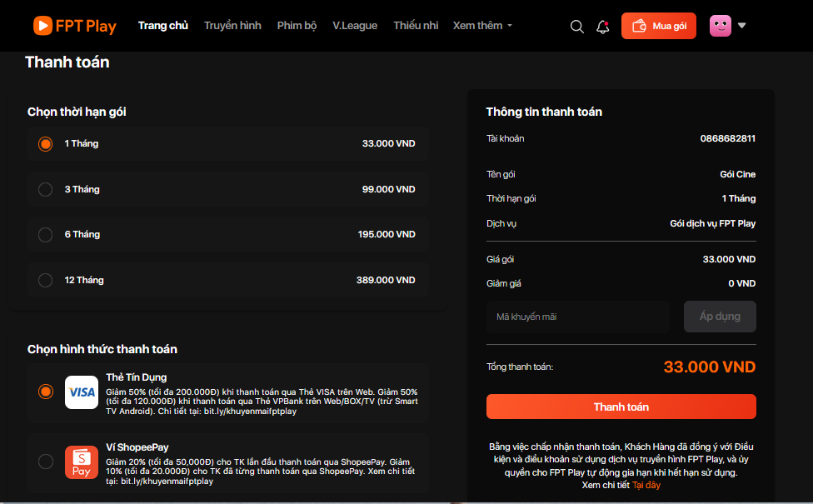The image size is (813, 504).
Task: Click the 99.000 VND price
Action: 388,189
